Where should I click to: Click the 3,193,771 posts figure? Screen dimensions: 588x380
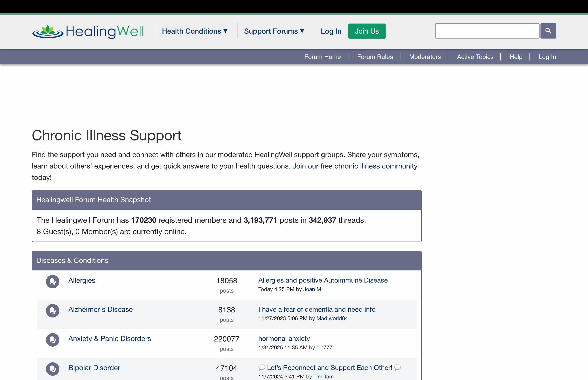260,220
